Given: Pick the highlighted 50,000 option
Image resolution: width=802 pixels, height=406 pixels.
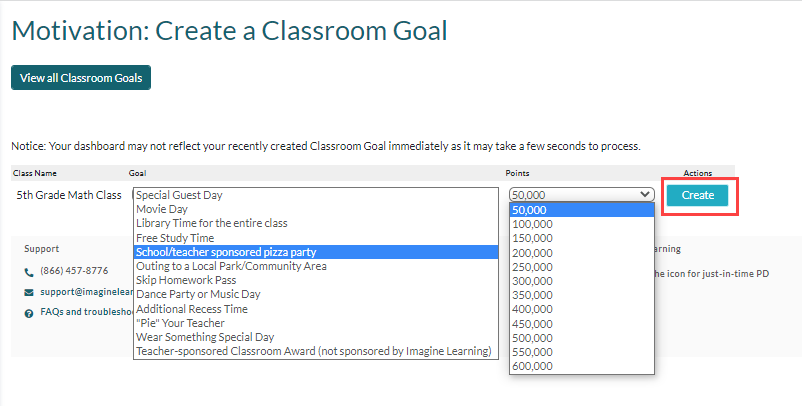Looking at the screenshot, I should (x=582, y=210).
